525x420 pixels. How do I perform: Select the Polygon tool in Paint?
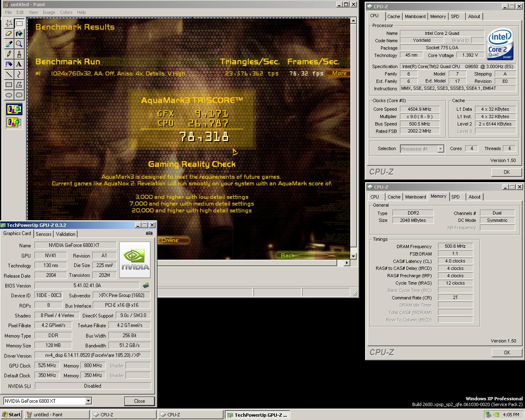tap(19, 85)
